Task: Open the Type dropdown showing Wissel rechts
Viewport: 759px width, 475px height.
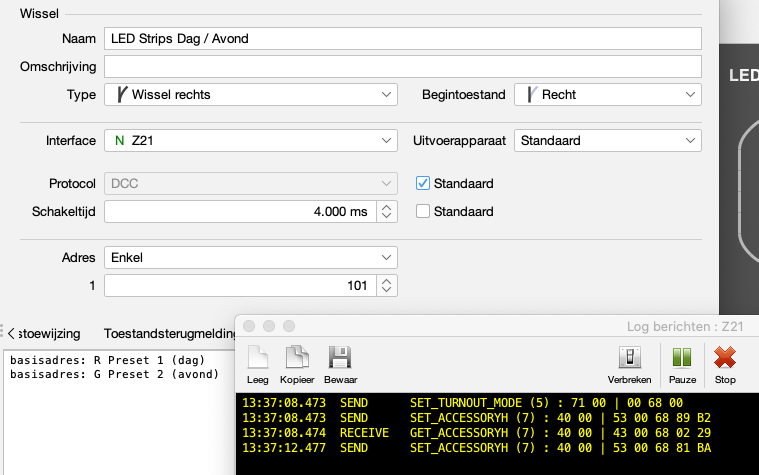Action: tap(250, 95)
